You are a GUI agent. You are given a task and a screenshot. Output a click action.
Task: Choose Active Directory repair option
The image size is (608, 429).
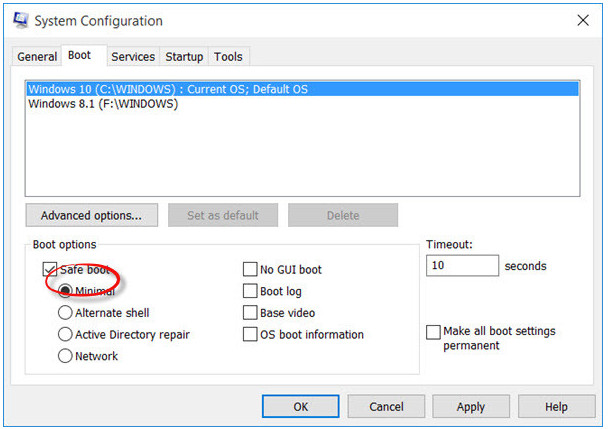65,334
